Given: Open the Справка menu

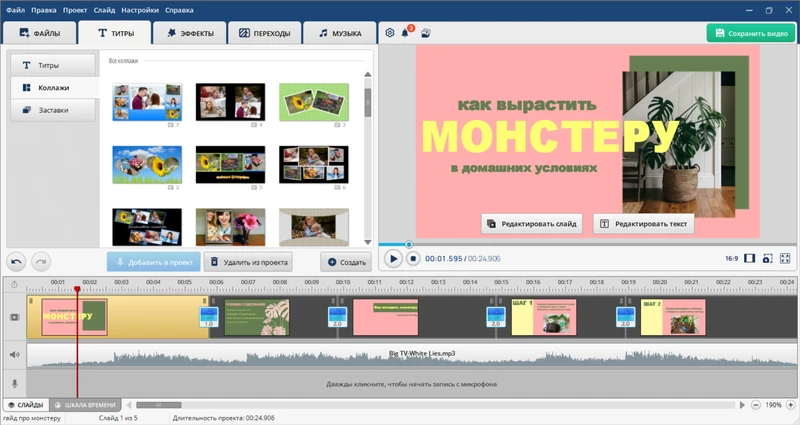Looking at the screenshot, I should pos(179,10).
